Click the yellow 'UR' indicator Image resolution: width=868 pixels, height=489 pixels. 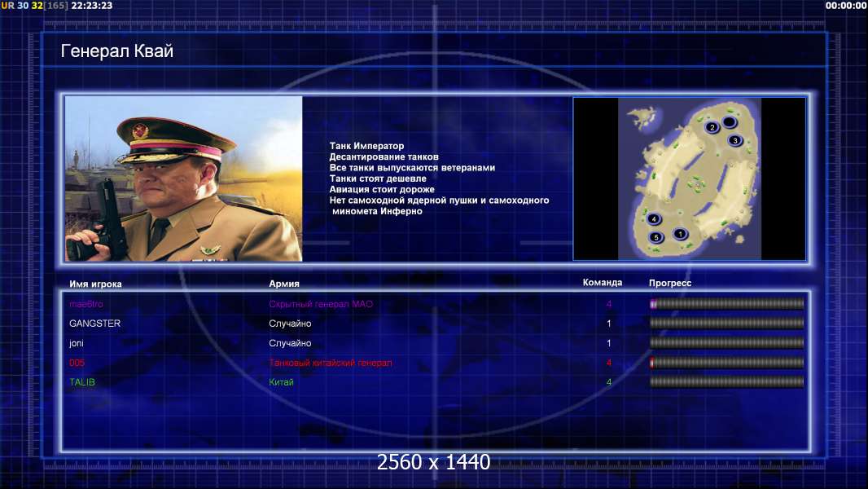coord(8,6)
